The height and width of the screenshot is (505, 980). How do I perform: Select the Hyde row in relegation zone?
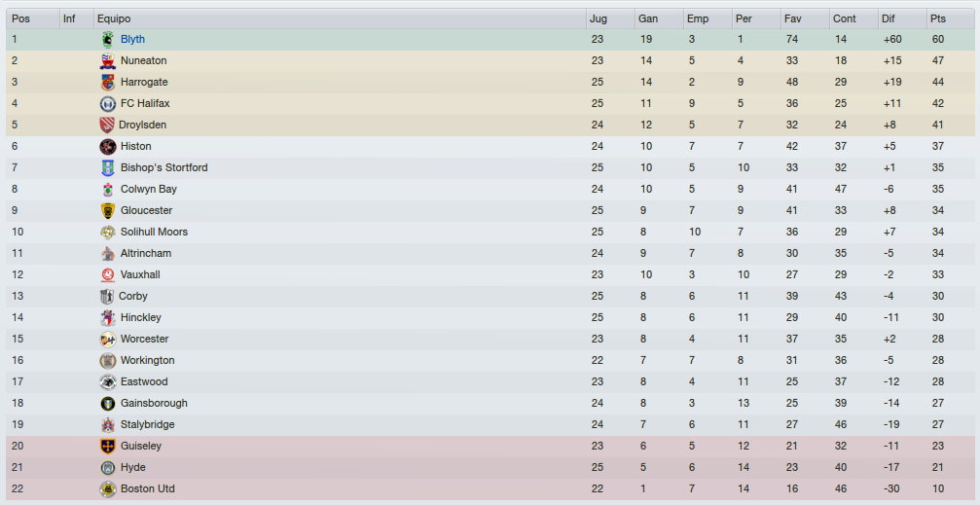[490, 467]
